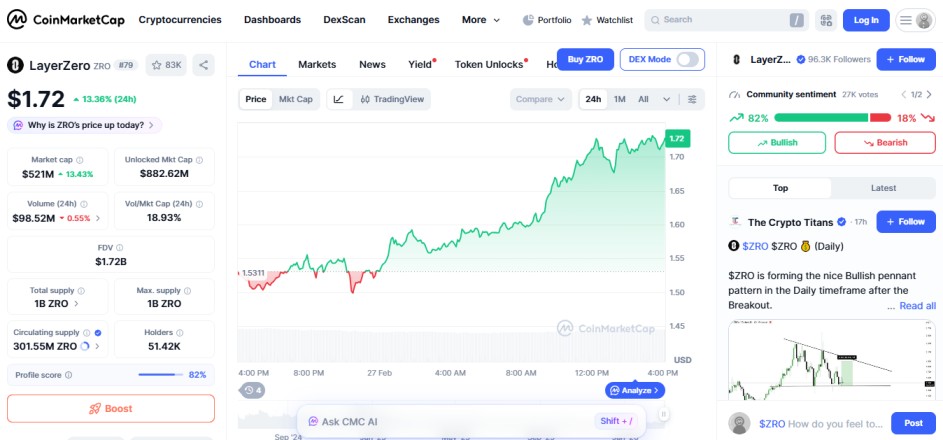Open chart settings sliders icon
This screenshot has height=440, width=943.
[692, 99]
